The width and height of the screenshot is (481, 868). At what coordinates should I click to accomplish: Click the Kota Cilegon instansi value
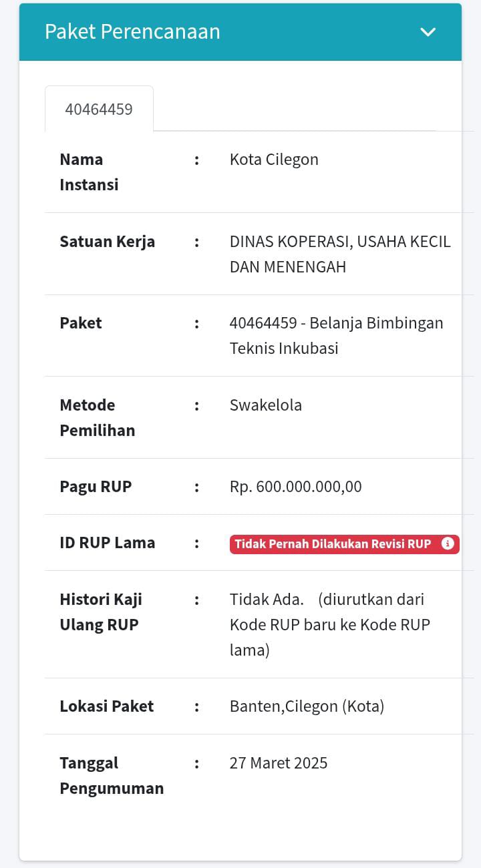(x=274, y=160)
